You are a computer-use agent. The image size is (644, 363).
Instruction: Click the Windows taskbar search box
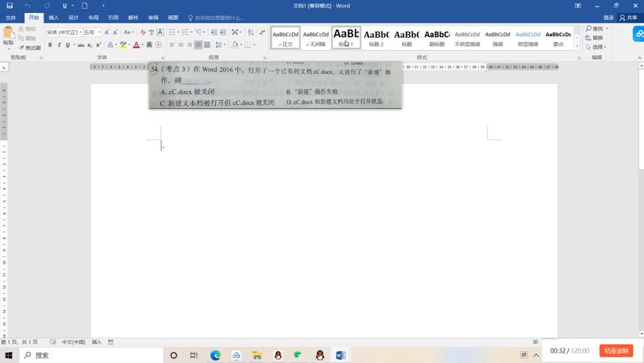click(91, 355)
